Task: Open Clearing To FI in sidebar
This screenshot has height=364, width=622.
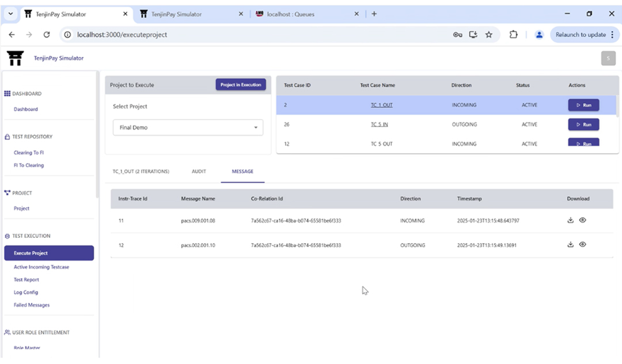Action: (x=29, y=153)
